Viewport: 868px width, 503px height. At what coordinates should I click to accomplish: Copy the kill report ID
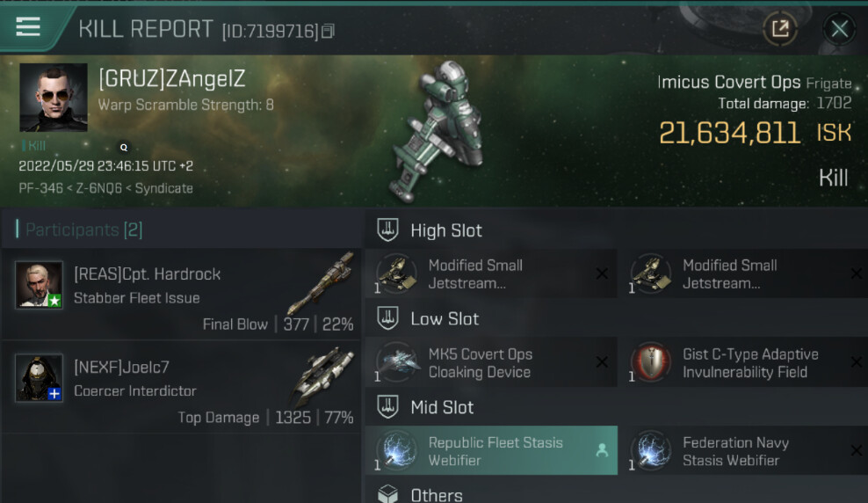328,32
